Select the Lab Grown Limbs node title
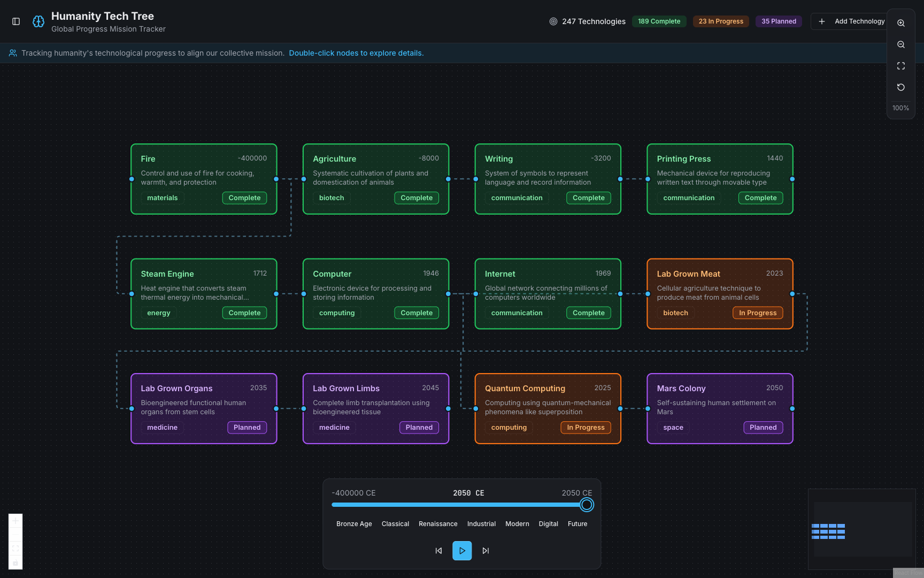Image resolution: width=924 pixels, height=578 pixels. point(346,389)
